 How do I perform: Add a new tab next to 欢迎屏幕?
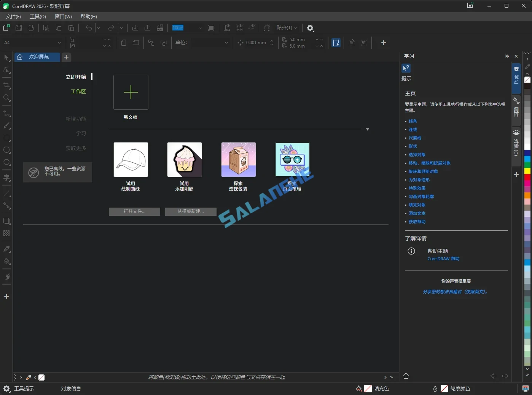coord(66,57)
